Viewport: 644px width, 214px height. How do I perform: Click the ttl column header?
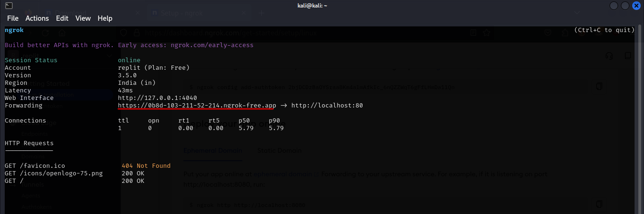(124, 121)
